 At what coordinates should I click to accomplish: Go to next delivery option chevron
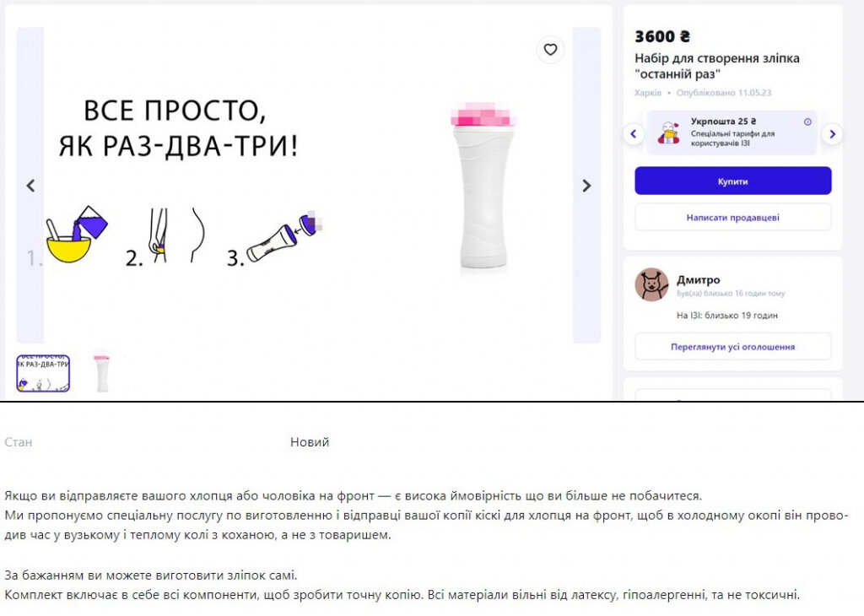tap(832, 133)
